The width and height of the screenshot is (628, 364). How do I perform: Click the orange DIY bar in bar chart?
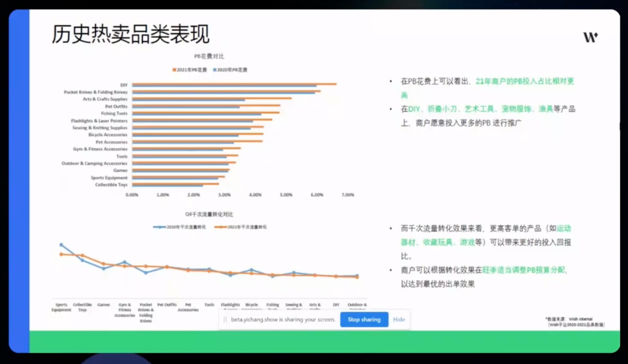coord(234,84)
